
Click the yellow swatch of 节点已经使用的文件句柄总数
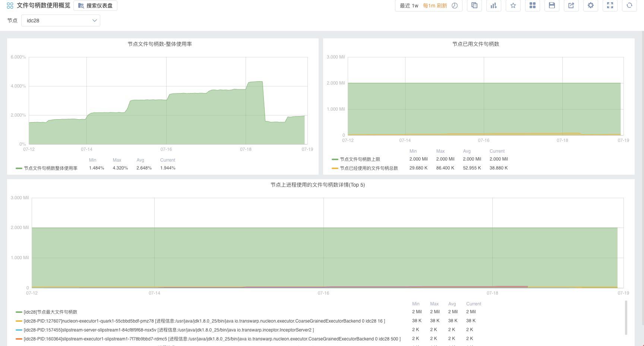click(x=335, y=168)
